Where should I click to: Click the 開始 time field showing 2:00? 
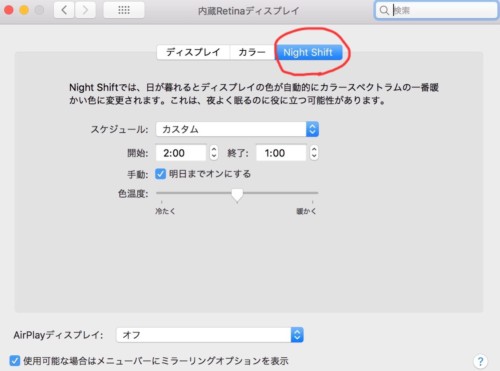pos(181,153)
